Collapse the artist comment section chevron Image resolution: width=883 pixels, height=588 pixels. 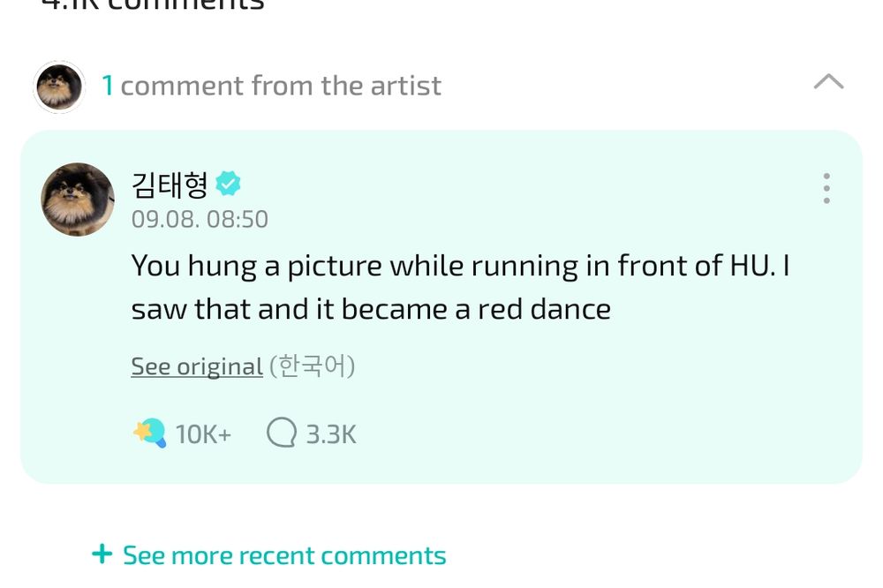pyautogui.click(x=827, y=83)
